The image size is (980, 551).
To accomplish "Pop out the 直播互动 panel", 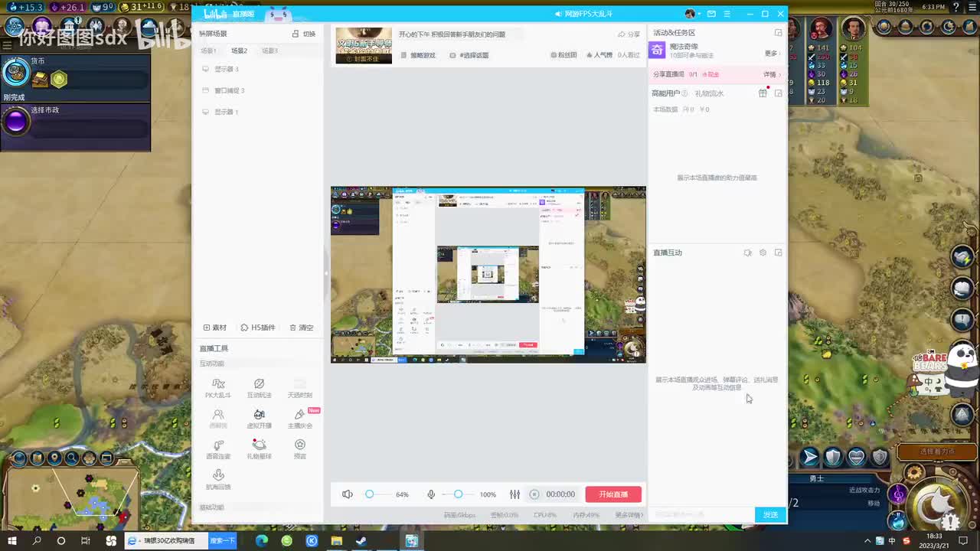I will [x=779, y=253].
